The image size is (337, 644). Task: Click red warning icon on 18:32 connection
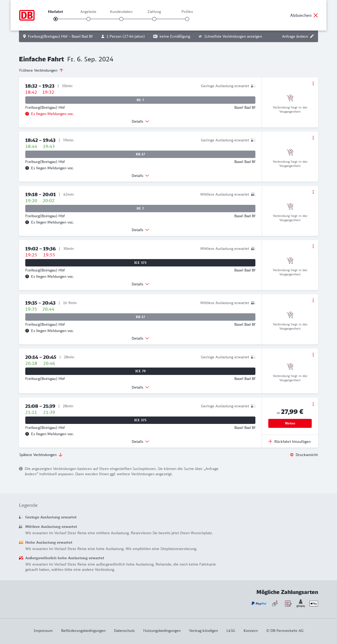tap(27, 114)
